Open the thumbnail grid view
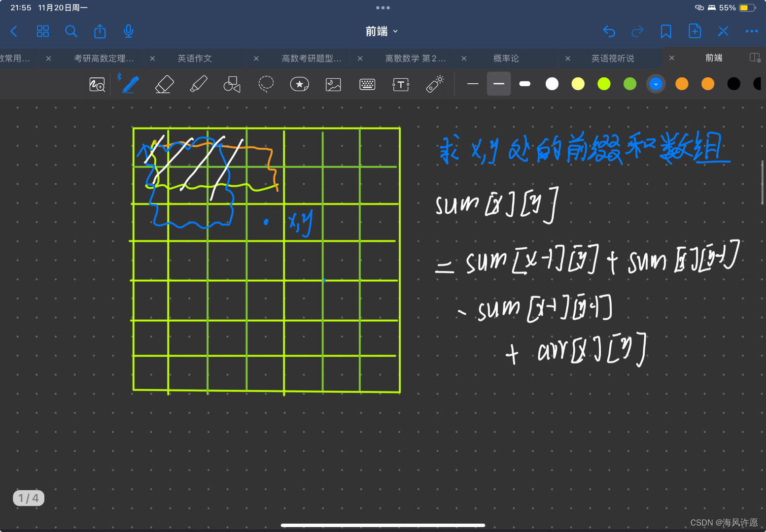 pos(43,32)
